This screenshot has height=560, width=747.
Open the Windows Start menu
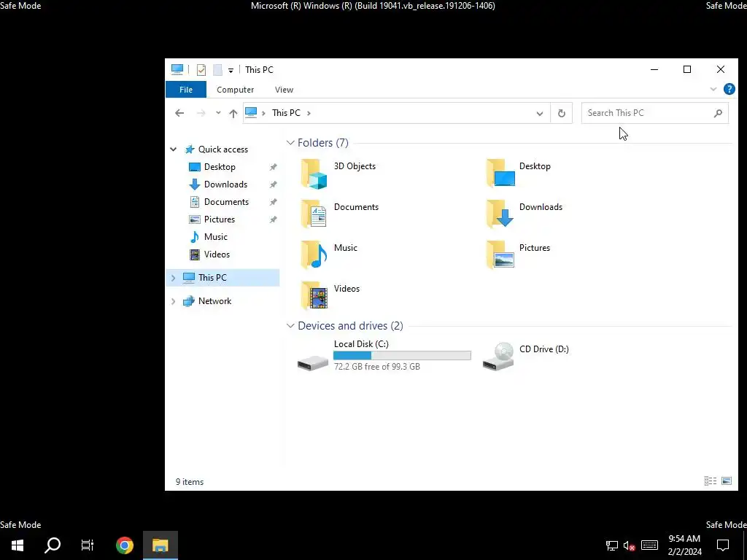(18, 545)
